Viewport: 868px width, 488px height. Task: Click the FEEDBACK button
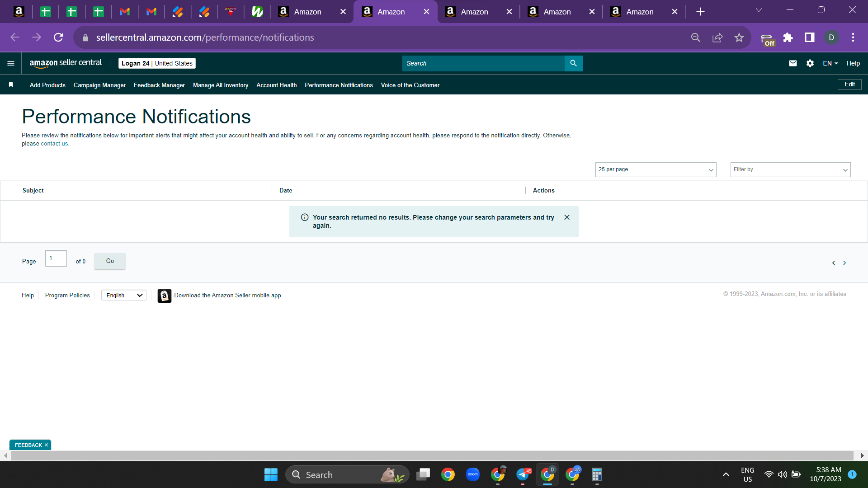pos(28,445)
